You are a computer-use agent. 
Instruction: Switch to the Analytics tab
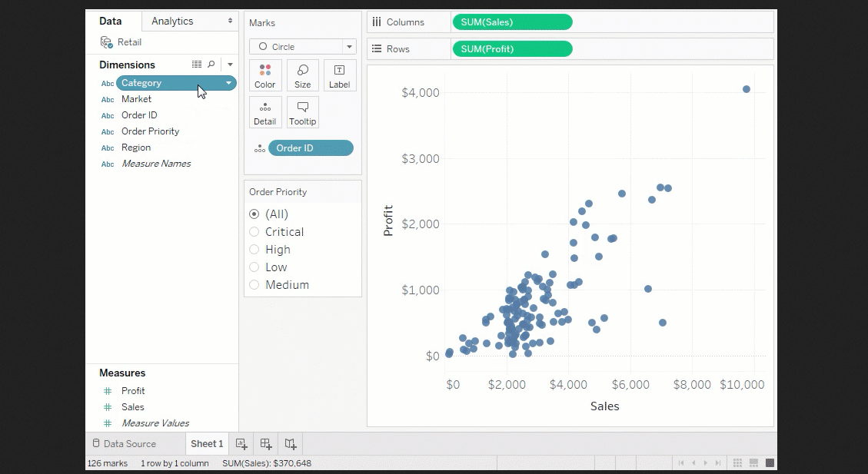pyautogui.click(x=172, y=21)
